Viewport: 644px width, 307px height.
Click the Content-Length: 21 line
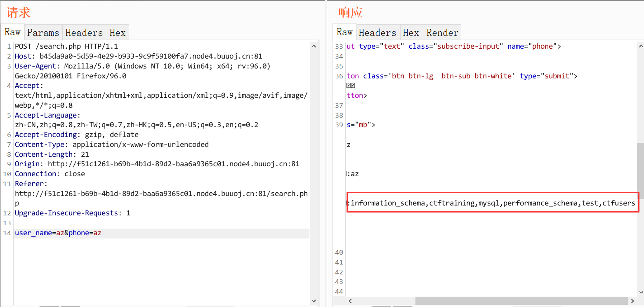pos(52,154)
